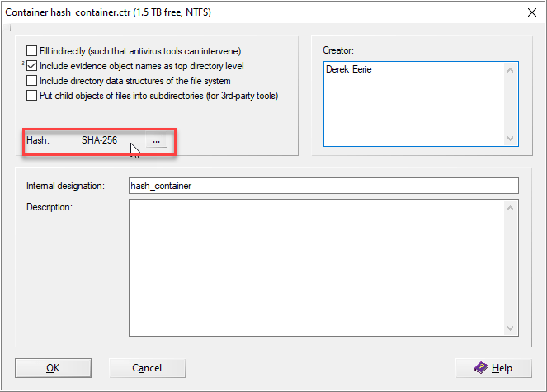Click OK to confirm container settings
This screenshot has height=392, width=547.
pyautogui.click(x=53, y=368)
